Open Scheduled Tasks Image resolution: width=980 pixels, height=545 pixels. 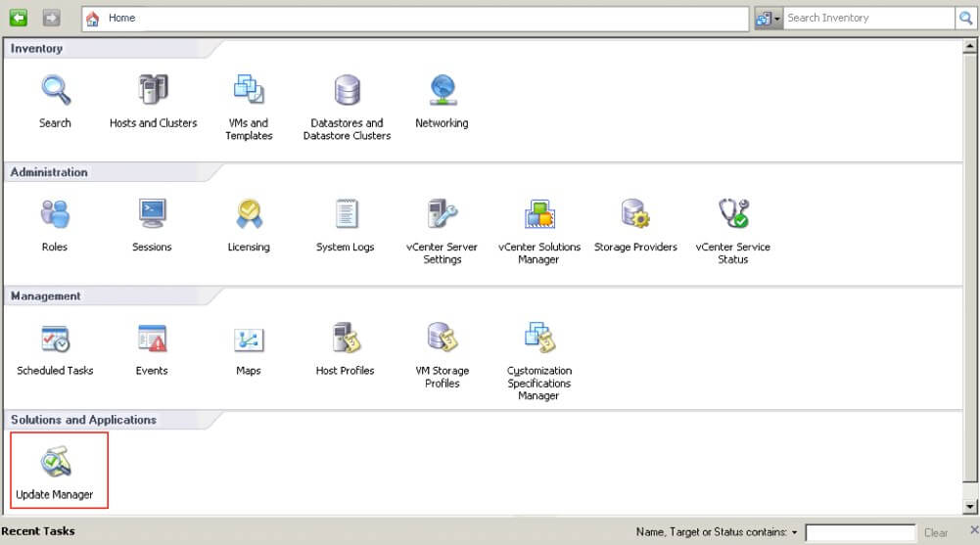click(x=55, y=339)
